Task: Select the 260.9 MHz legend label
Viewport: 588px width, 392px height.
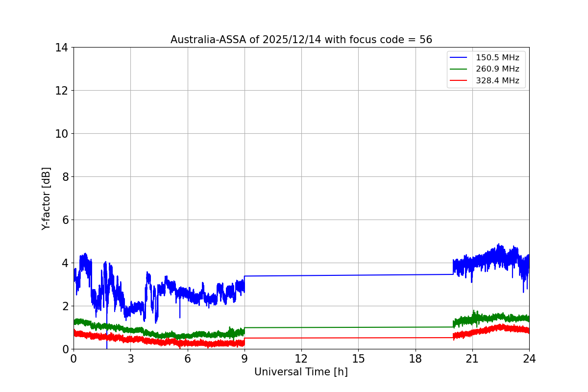Action: [497, 69]
